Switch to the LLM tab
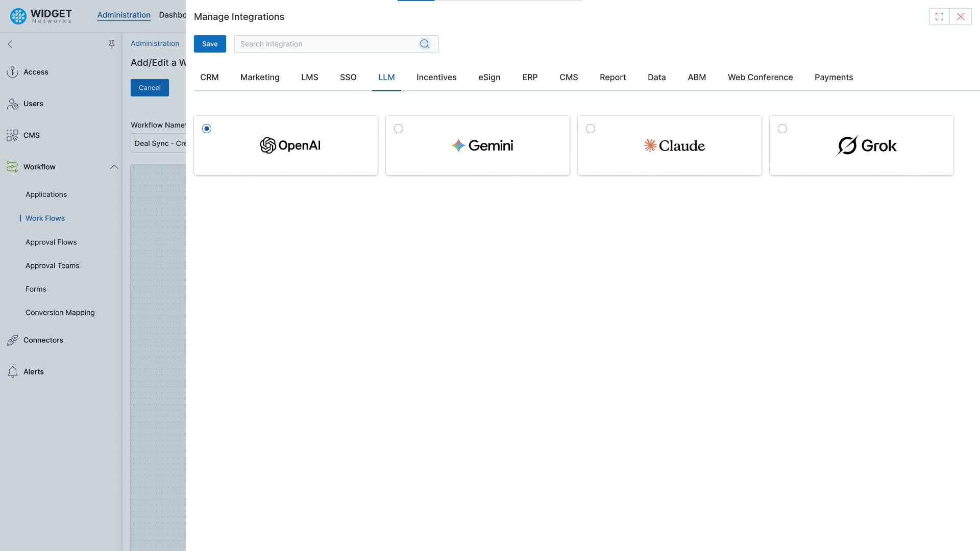This screenshot has height=551, width=980. [386, 78]
